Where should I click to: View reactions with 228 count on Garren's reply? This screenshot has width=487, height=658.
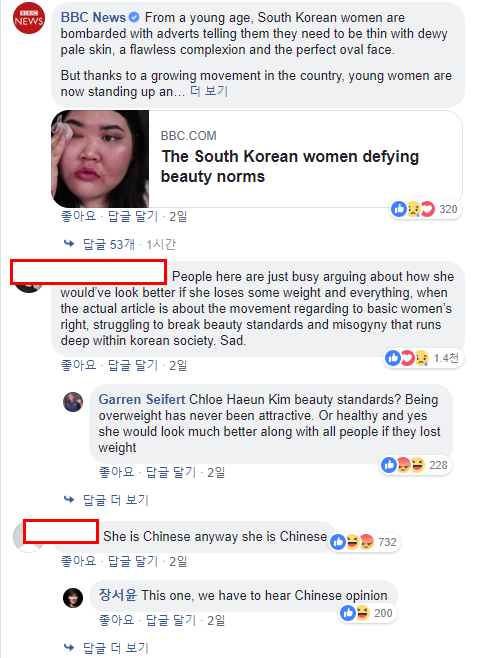pyautogui.click(x=414, y=465)
